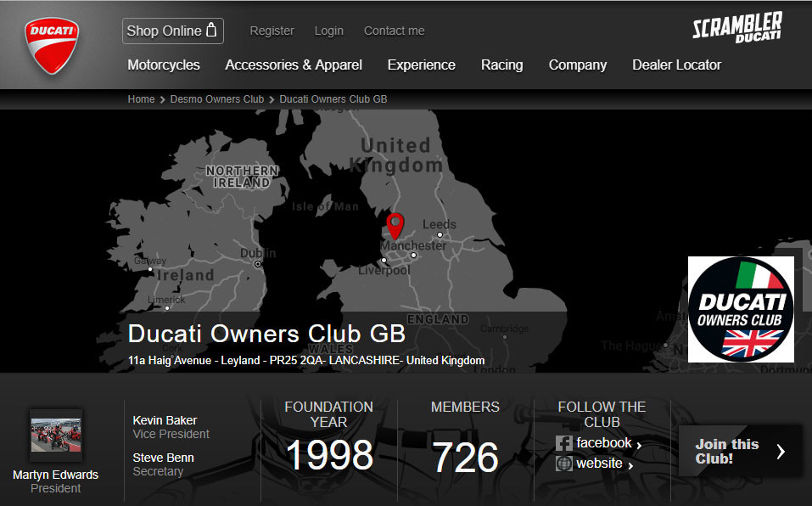
Task: Click the Facebook icon
Action: (564, 443)
